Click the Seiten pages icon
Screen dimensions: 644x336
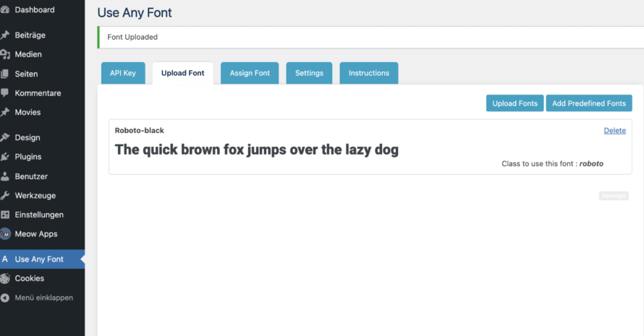pyautogui.click(x=5, y=74)
